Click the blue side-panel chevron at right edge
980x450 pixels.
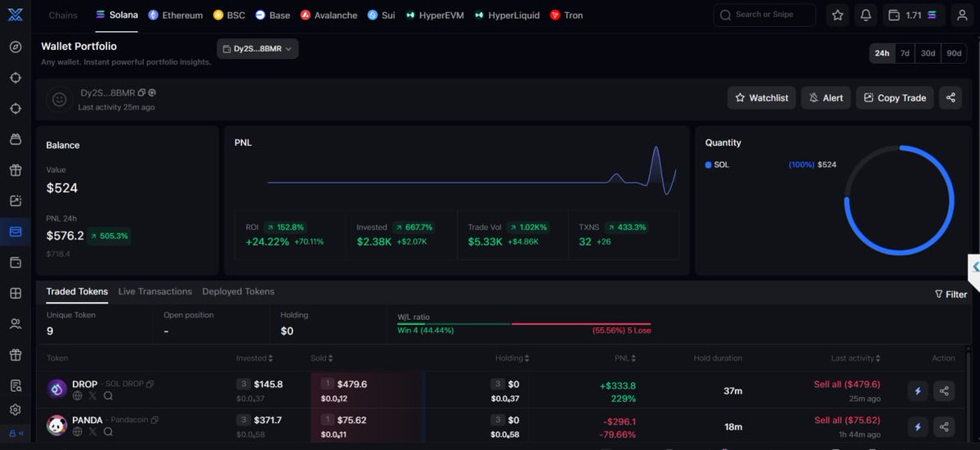974,268
